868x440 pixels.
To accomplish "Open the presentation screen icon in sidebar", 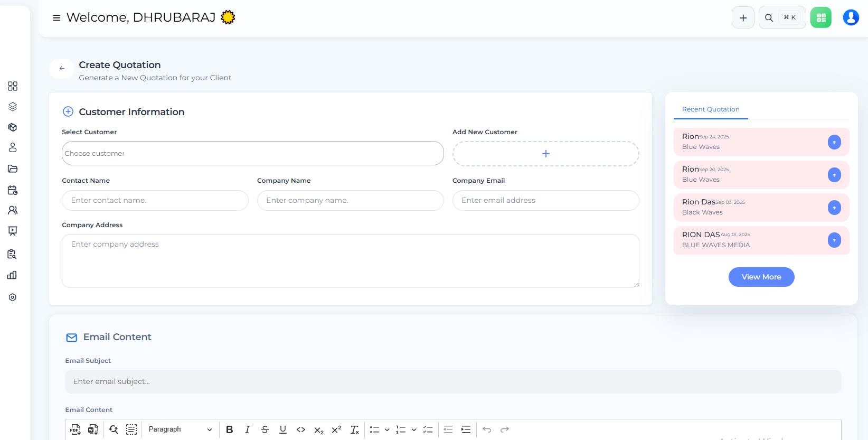I will (13, 231).
